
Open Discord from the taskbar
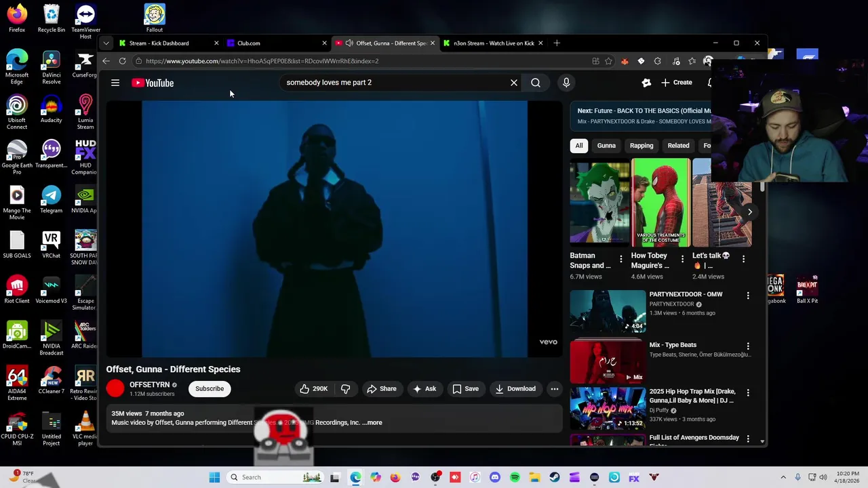494,477
